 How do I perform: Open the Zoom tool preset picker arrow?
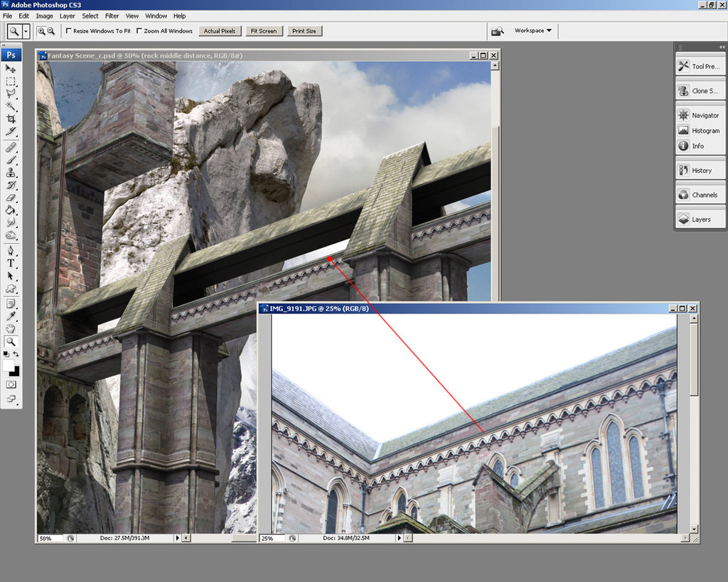point(26,31)
